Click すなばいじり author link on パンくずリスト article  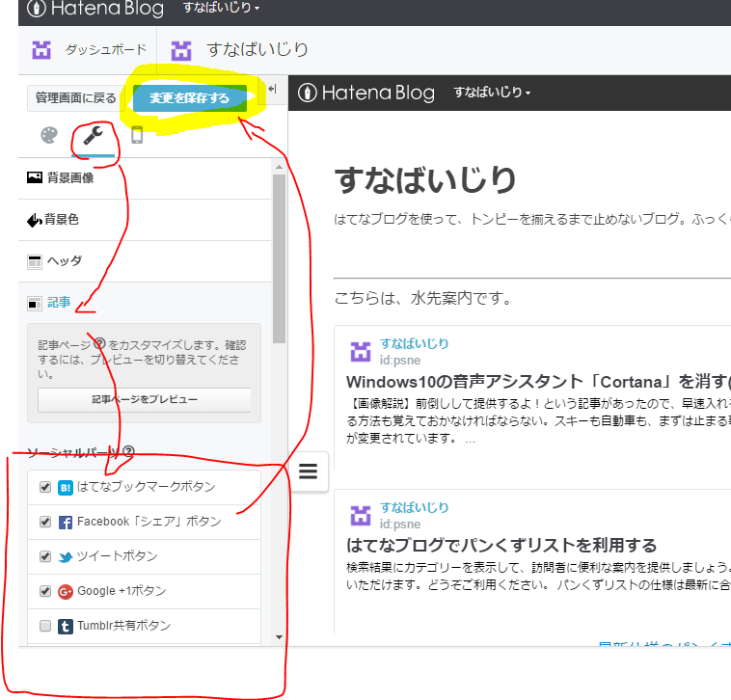415,507
